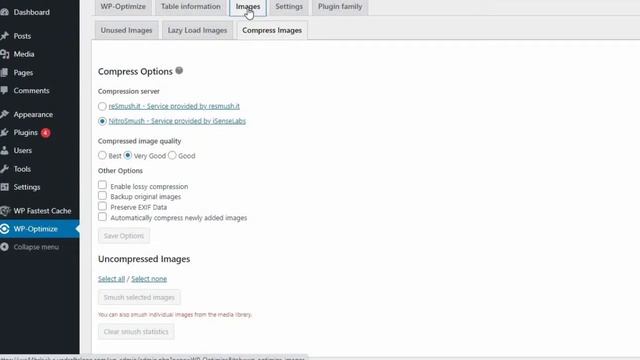The width and height of the screenshot is (640, 360).
Task: Select the NitroSmush compression server radio
Action: (x=102, y=121)
